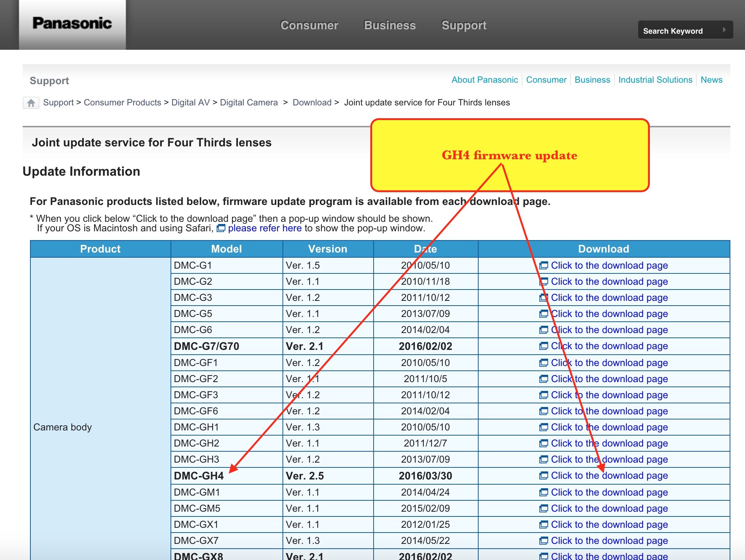Click the Search Keyword field
Screen dimensions: 745x560
(685, 30)
